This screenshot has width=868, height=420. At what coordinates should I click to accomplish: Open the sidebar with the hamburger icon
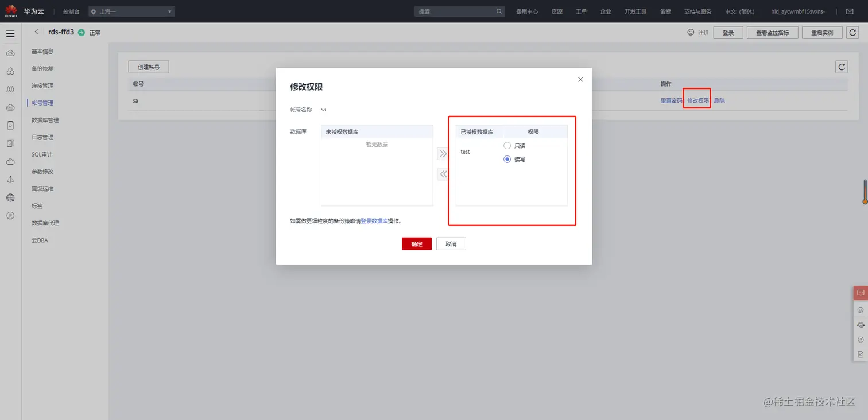[10, 33]
